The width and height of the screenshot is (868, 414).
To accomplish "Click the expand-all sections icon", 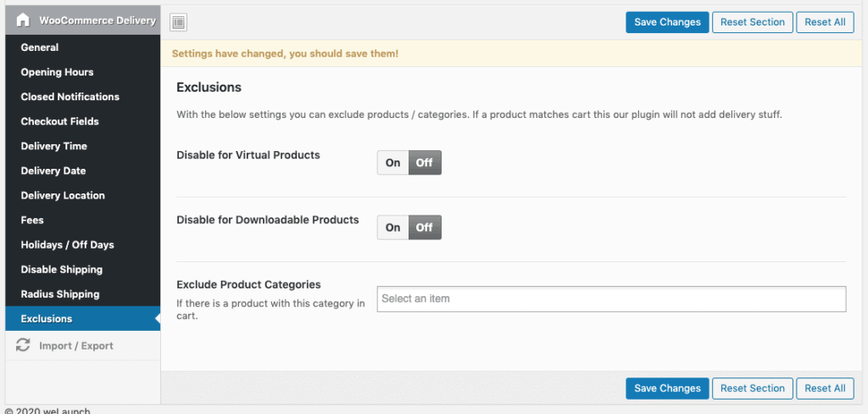I will (x=179, y=23).
